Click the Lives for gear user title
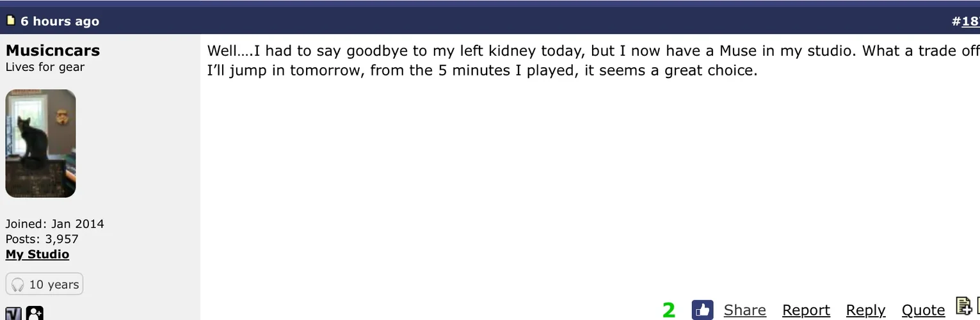Viewport: 980px width, 320px height. [45, 67]
